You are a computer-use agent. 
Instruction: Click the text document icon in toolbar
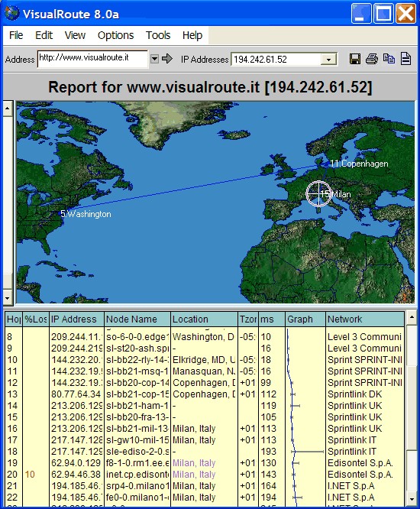pyautogui.click(x=405, y=59)
